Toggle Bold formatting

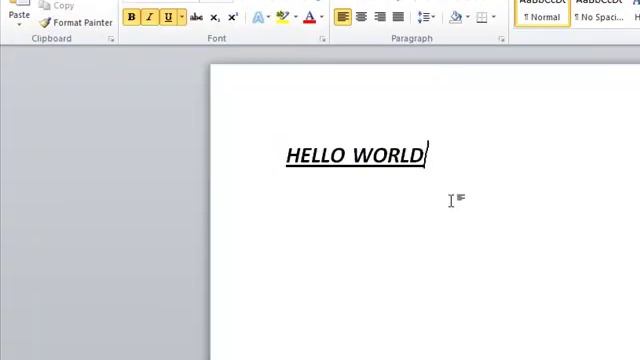tap(131, 17)
